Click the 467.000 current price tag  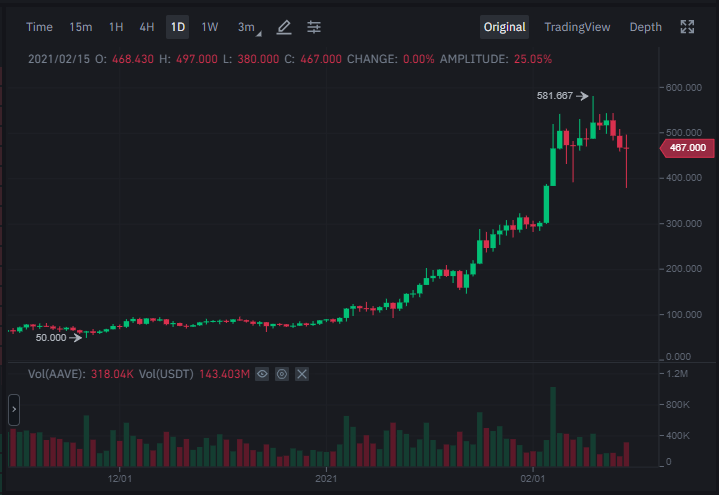click(687, 148)
